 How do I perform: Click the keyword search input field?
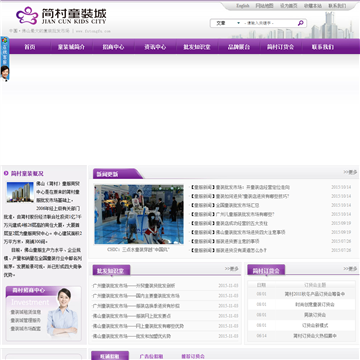(x=269, y=23)
